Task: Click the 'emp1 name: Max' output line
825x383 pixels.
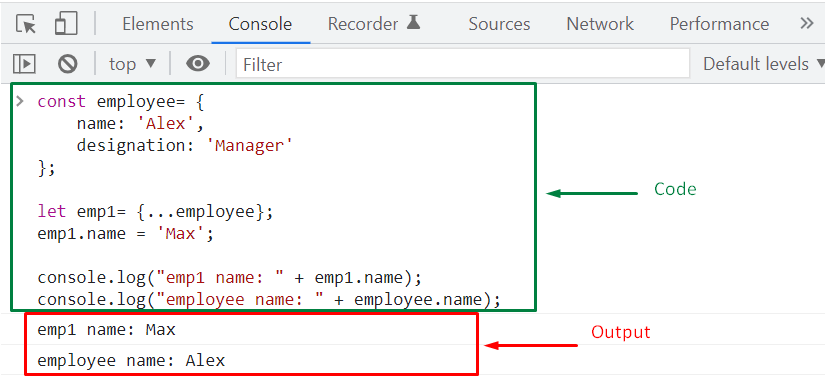Action: click(x=107, y=330)
